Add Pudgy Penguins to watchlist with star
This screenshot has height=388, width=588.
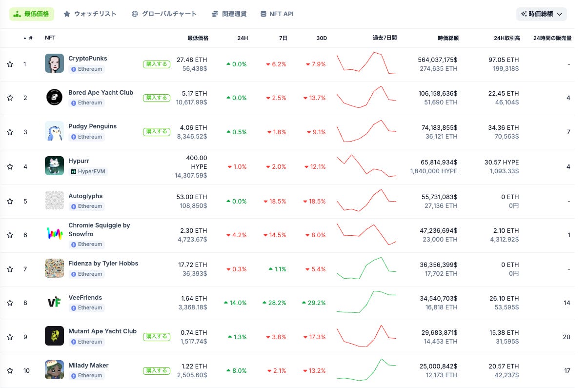(x=10, y=132)
